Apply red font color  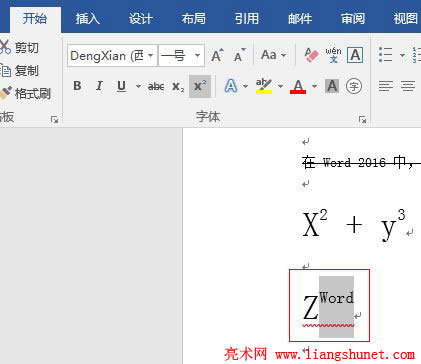[298, 86]
